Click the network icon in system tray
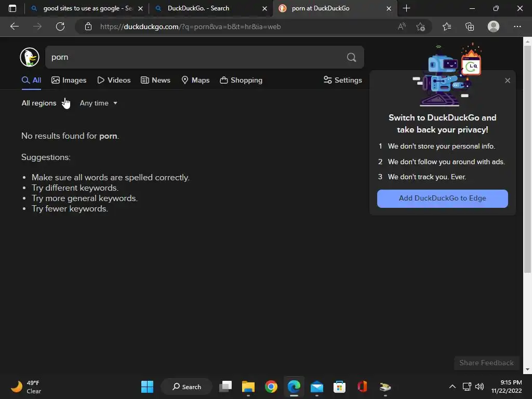 point(467,387)
